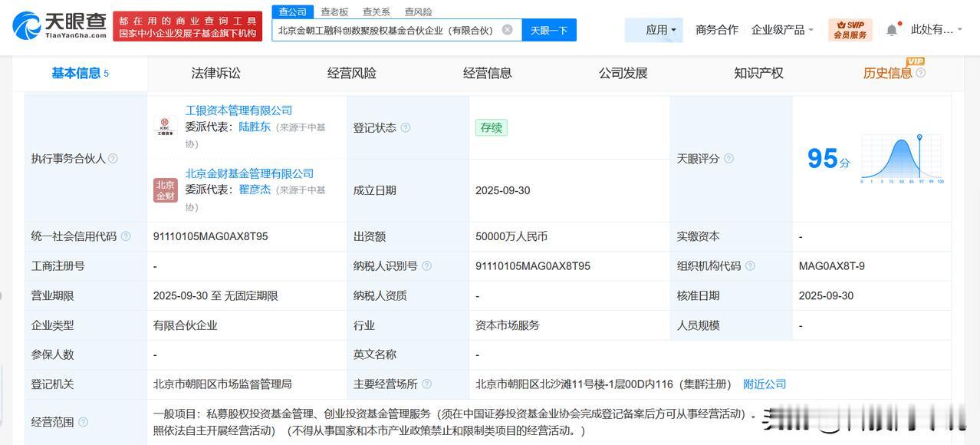Image resolution: width=980 pixels, height=445 pixels.
Task: Click help icon next to 主要经营场所
Action: pyautogui.click(x=426, y=384)
